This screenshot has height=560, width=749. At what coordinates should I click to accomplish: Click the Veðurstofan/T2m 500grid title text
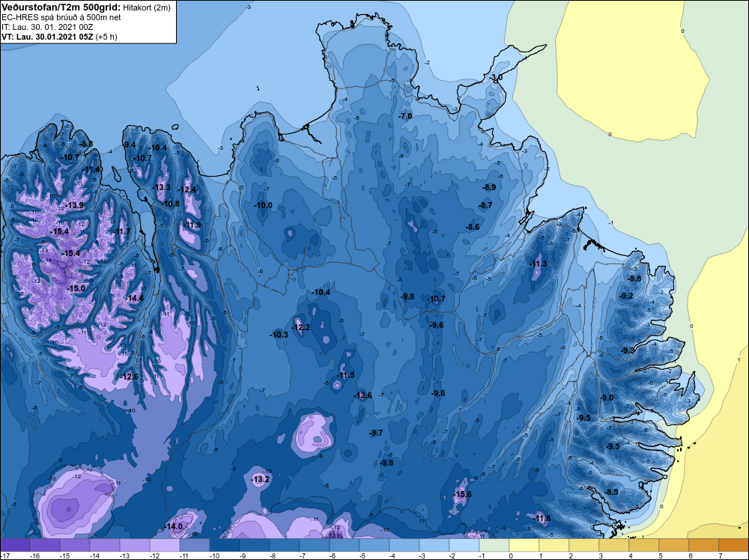[61, 7]
